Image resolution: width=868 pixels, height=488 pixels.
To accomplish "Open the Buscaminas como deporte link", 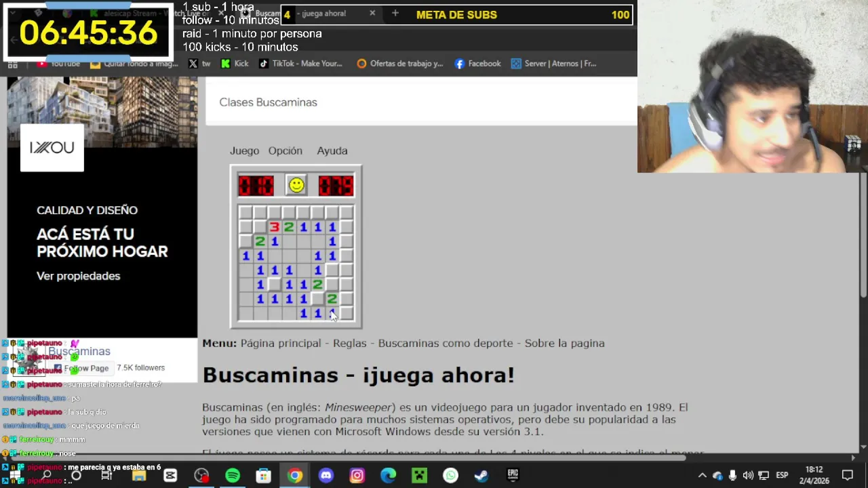I will coord(446,343).
